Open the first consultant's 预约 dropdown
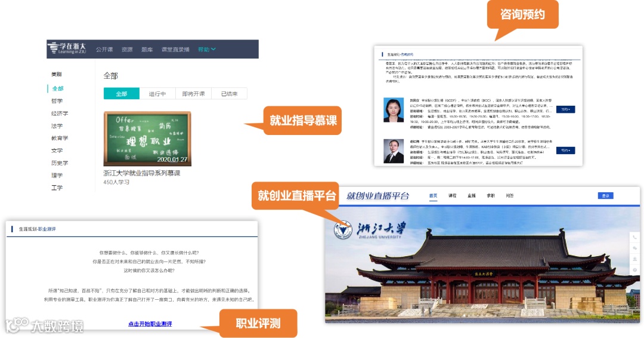This screenshot has height=338, width=644. coord(565,109)
